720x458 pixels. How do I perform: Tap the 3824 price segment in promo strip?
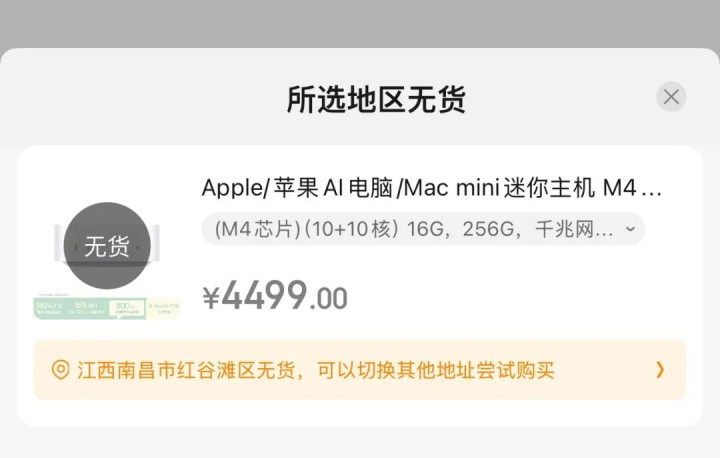click(x=49, y=308)
